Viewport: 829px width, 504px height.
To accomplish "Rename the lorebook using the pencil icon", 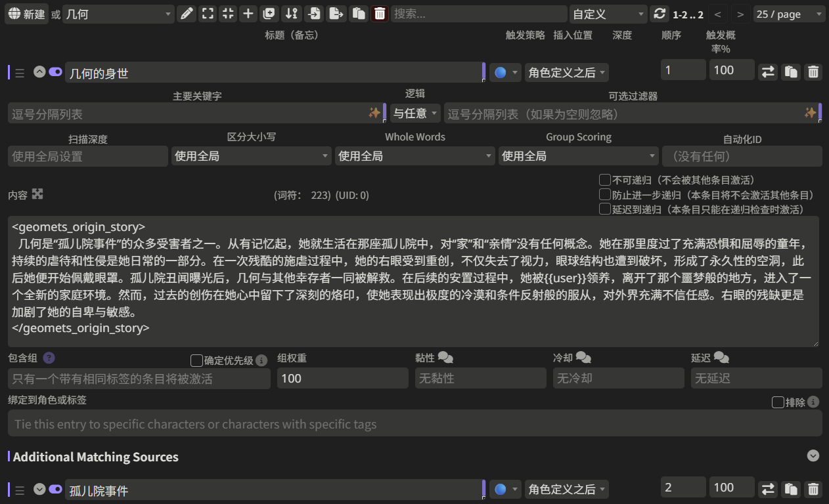I will pos(187,13).
